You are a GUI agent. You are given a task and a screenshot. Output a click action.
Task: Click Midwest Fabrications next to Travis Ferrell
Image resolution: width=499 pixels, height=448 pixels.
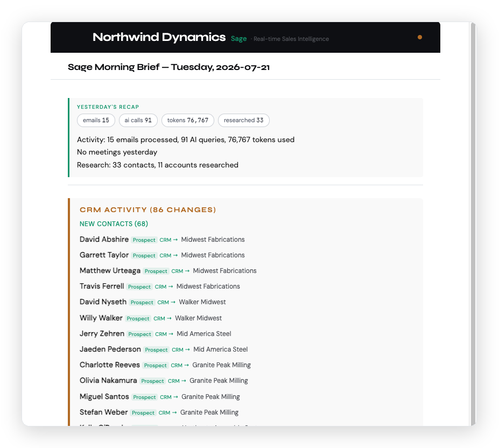[208, 286]
